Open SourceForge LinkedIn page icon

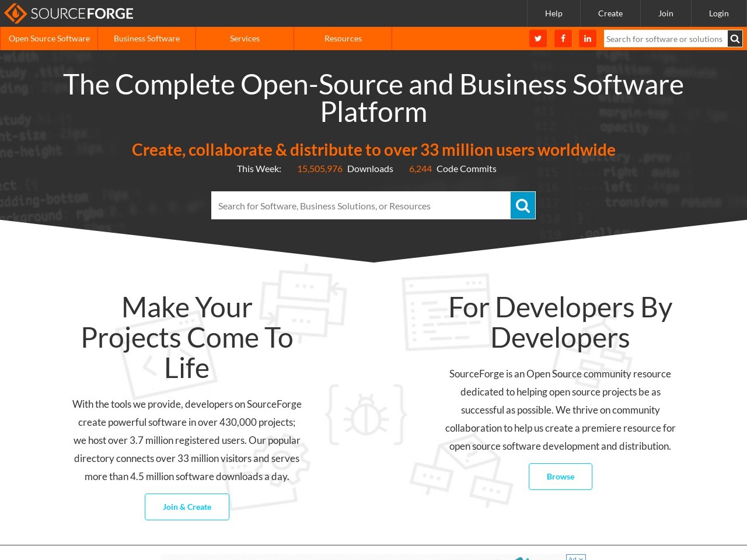(x=588, y=38)
